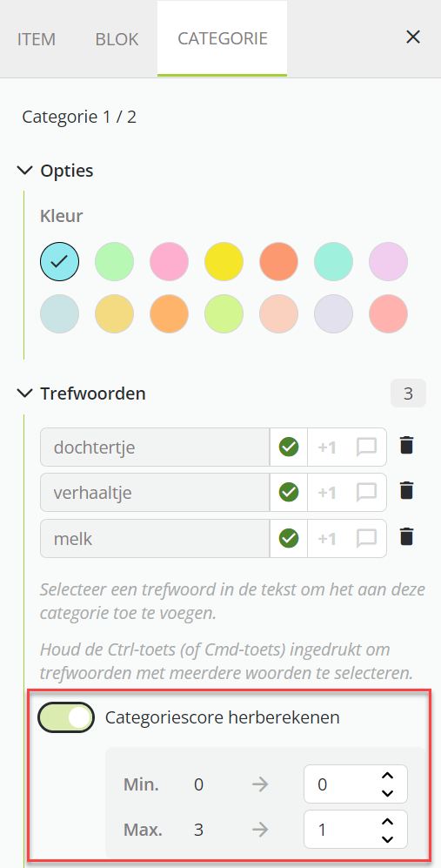Open comment bubble for dochtertje keyword
441x868 pixels.
[x=366, y=447]
